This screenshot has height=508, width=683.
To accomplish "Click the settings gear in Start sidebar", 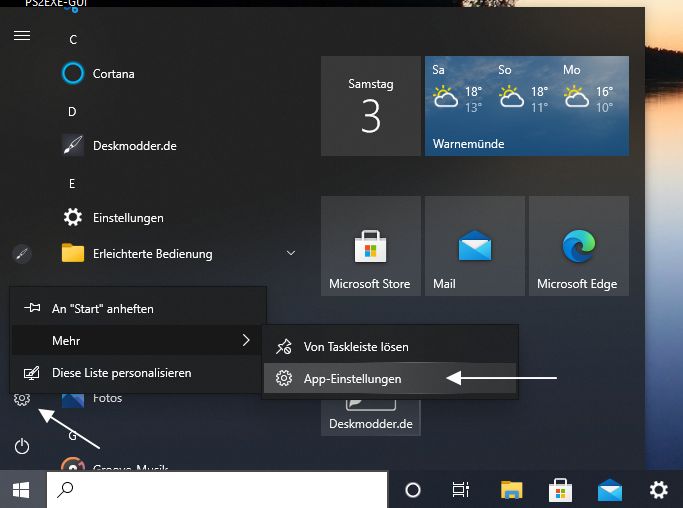I will pos(22,399).
